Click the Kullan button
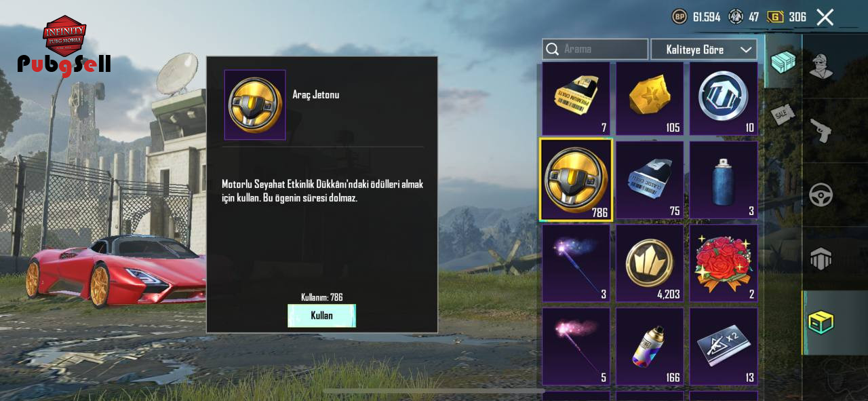Image resolution: width=868 pixels, height=401 pixels. [x=321, y=316]
